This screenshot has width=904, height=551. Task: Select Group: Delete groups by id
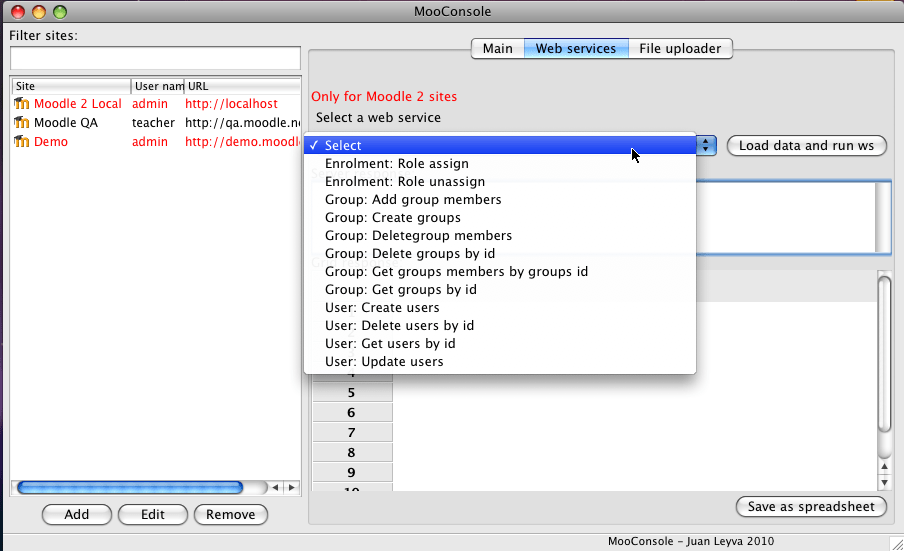click(500, 254)
